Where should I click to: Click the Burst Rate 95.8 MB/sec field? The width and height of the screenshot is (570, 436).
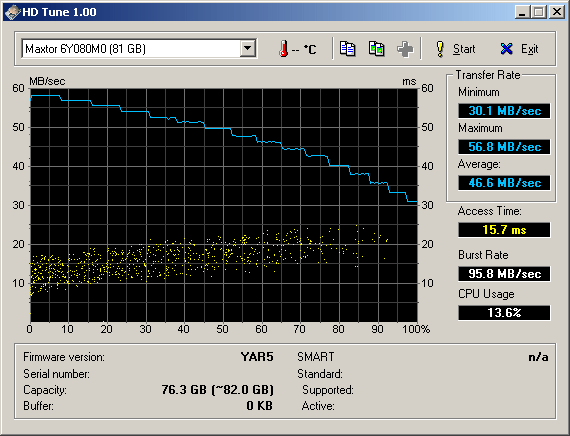tap(504, 273)
